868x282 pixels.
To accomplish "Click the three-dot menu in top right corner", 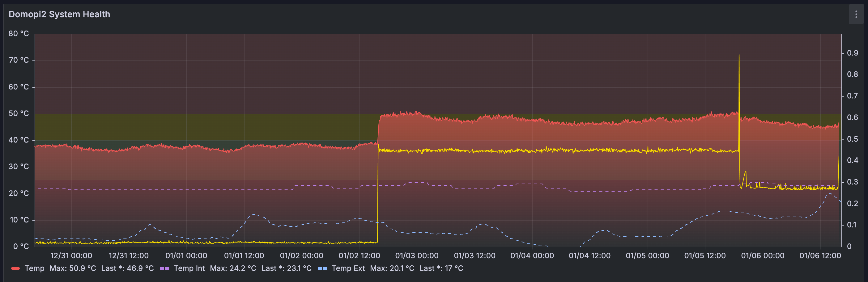I will tap(856, 15).
